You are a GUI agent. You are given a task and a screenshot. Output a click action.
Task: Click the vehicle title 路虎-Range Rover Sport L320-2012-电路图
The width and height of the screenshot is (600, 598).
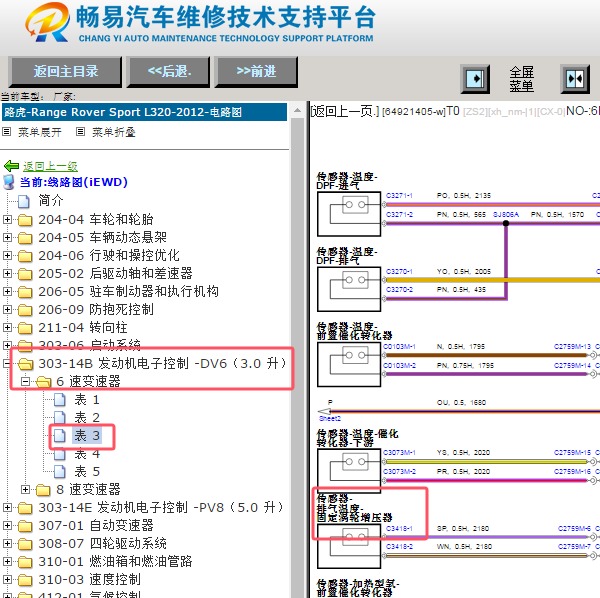coord(122,112)
